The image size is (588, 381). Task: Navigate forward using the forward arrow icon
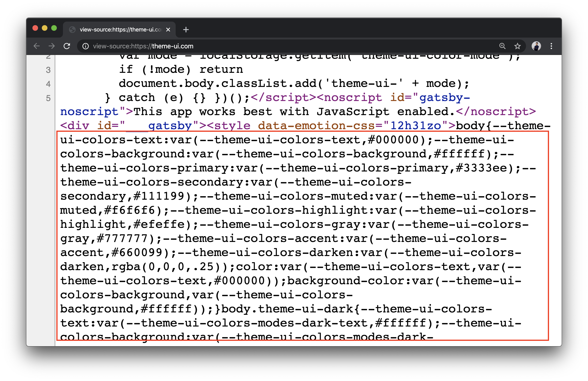(x=51, y=46)
